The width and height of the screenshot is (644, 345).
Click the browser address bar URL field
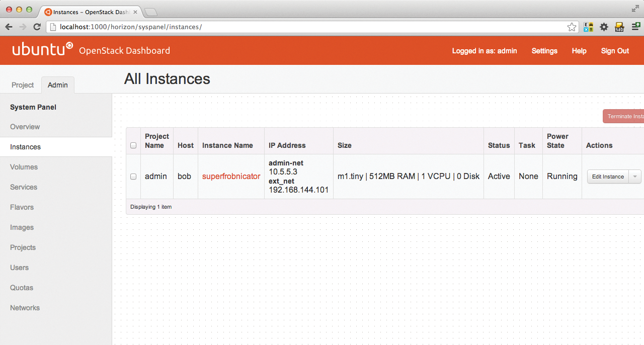302,27
